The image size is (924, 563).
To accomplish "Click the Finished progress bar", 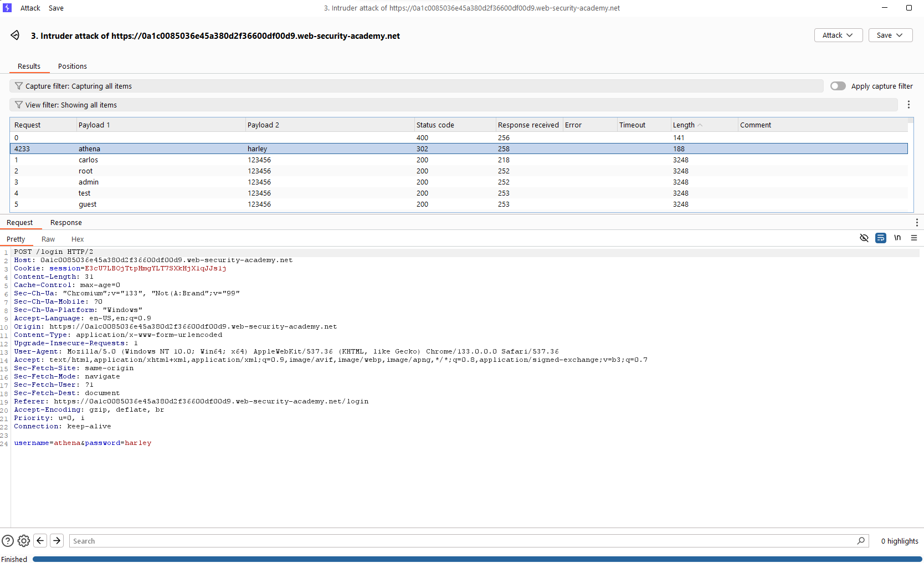I will [477, 559].
